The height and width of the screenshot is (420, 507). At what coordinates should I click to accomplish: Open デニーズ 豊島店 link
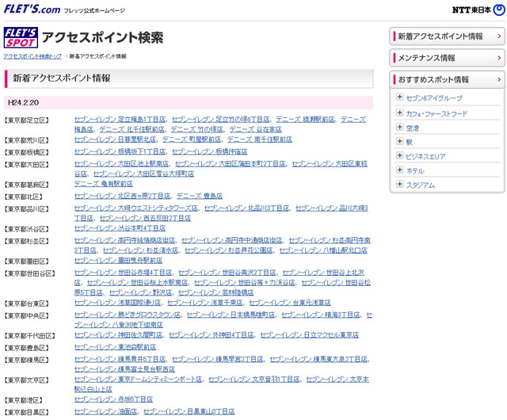pyautogui.click(x=200, y=196)
